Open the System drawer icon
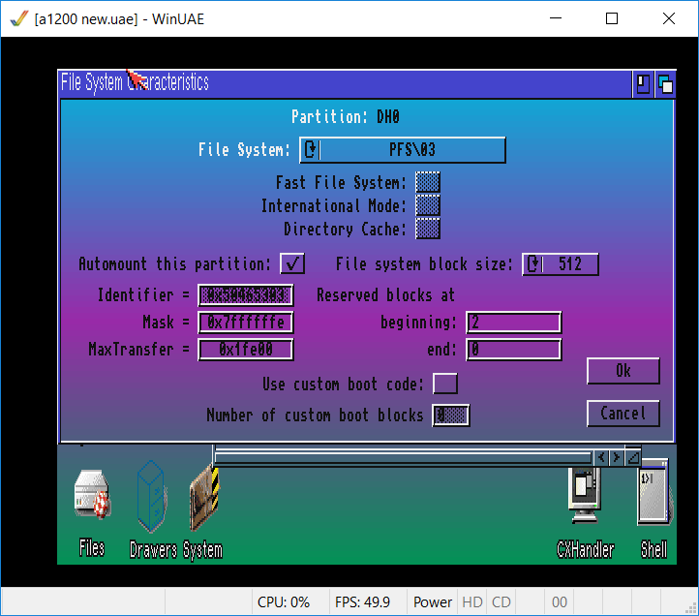This screenshot has width=699, height=616. (204, 498)
